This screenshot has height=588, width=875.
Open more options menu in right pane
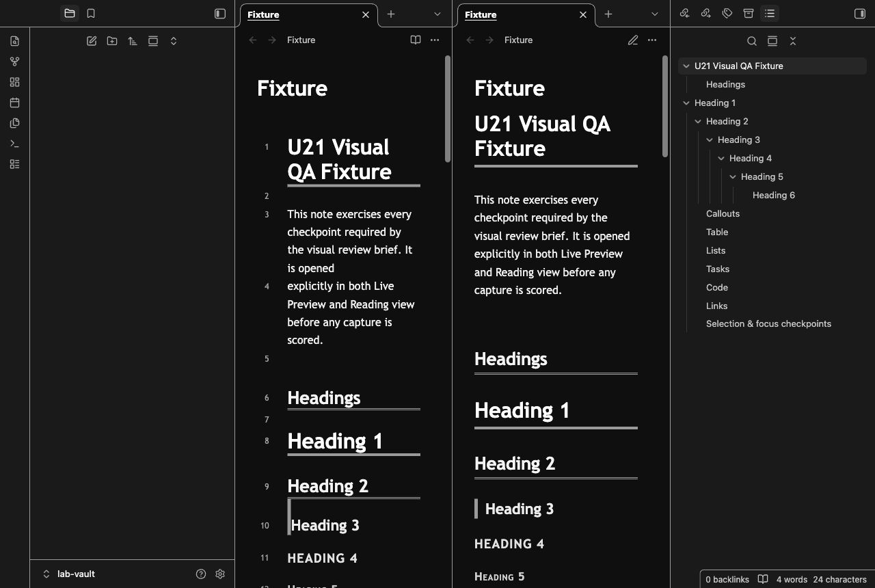click(652, 40)
